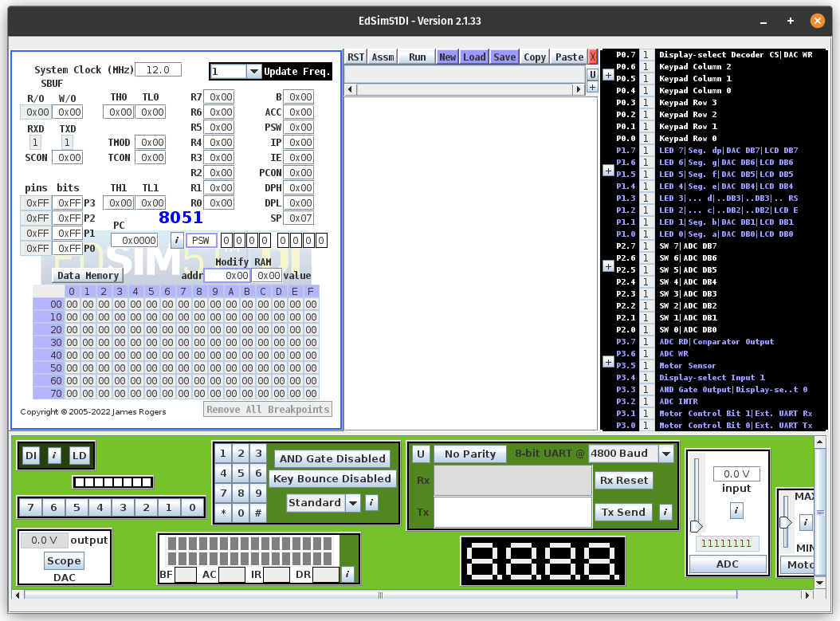The image size is (840, 621).
Task: Click the Scope button under DAC output
Action: pyautogui.click(x=64, y=560)
